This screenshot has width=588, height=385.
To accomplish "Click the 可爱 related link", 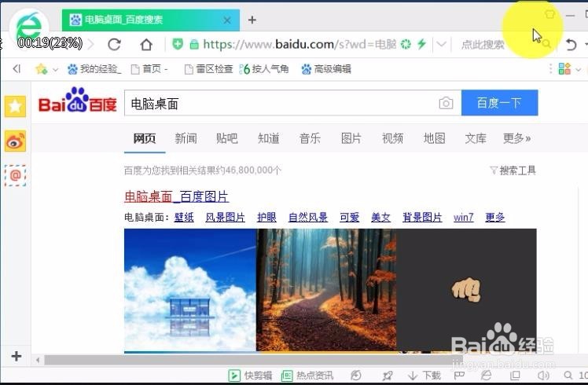I will pos(350,217).
